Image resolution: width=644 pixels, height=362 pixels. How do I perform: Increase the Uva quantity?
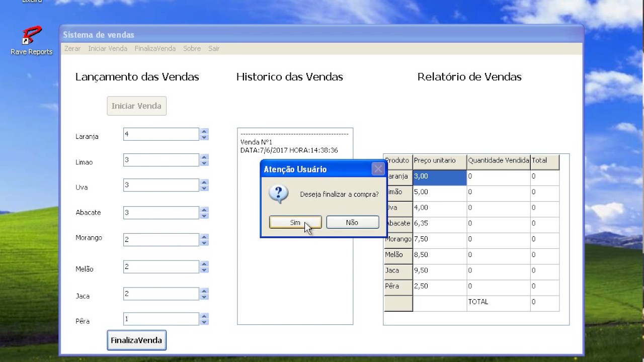(x=204, y=183)
